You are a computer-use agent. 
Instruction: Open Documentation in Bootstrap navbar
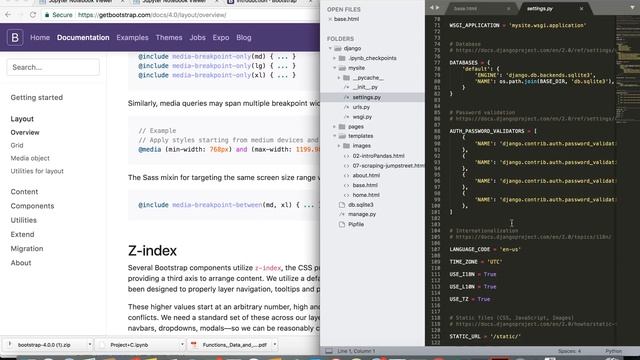pos(83,38)
